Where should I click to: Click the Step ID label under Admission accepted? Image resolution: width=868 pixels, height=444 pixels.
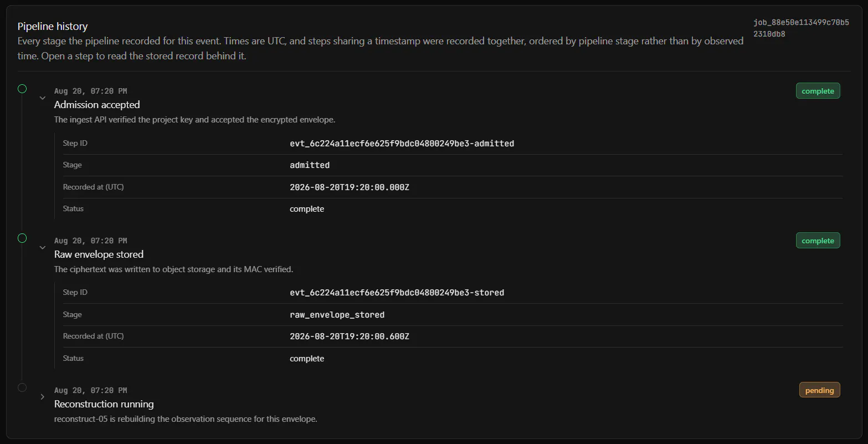[75, 143]
